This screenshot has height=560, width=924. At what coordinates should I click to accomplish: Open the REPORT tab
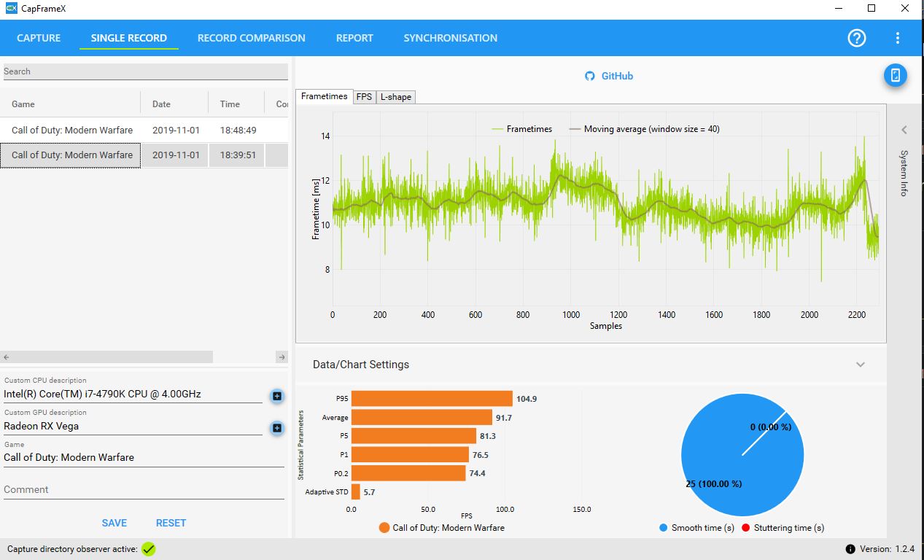point(354,38)
